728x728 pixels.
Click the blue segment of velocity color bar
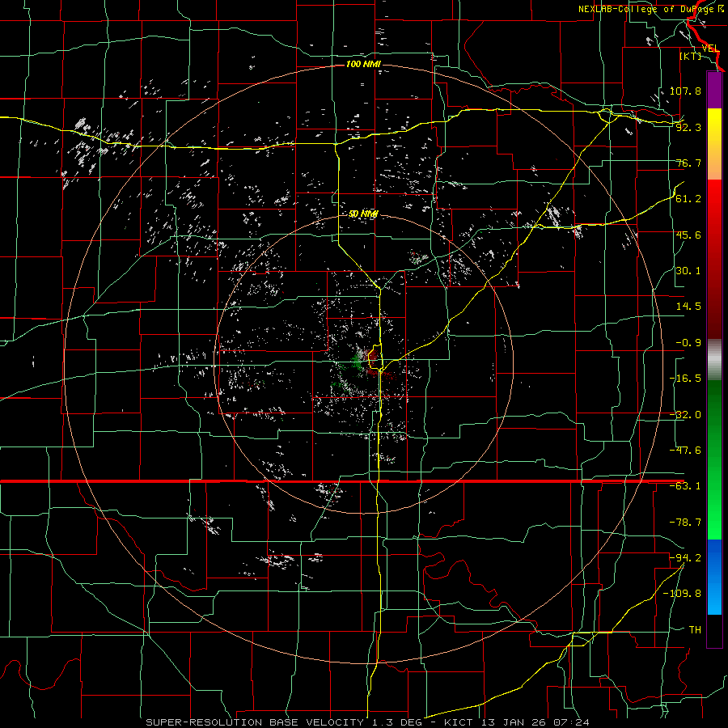click(x=714, y=577)
